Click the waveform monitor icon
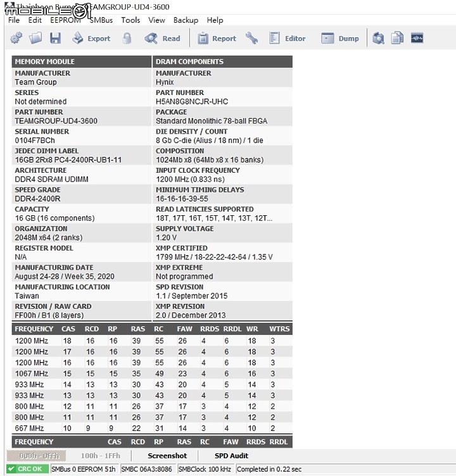Viewport: 456px width, 476px height. point(417,38)
